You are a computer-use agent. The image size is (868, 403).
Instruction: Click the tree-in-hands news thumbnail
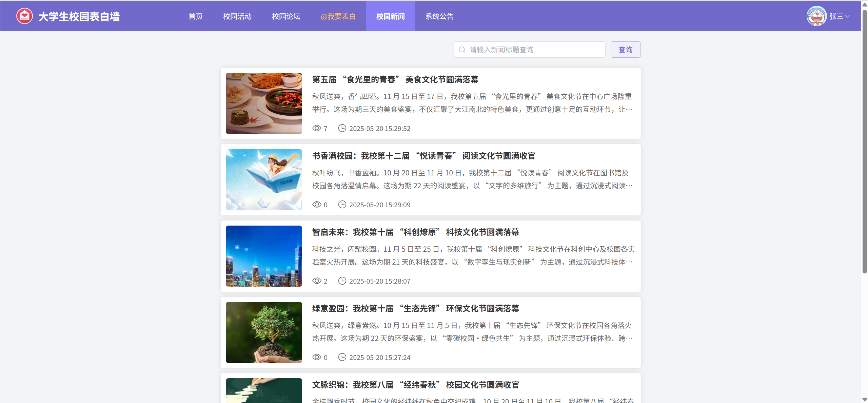click(x=264, y=332)
